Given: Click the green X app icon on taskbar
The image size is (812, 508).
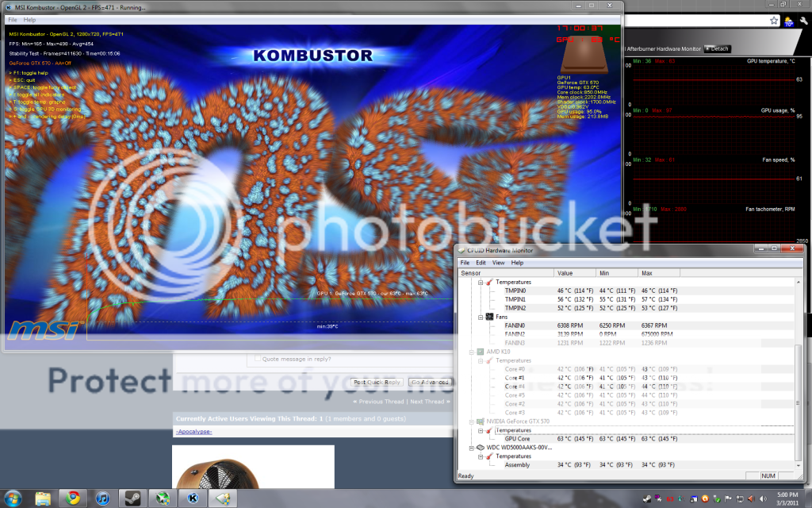Looking at the screenshot, I should point(163,498).
